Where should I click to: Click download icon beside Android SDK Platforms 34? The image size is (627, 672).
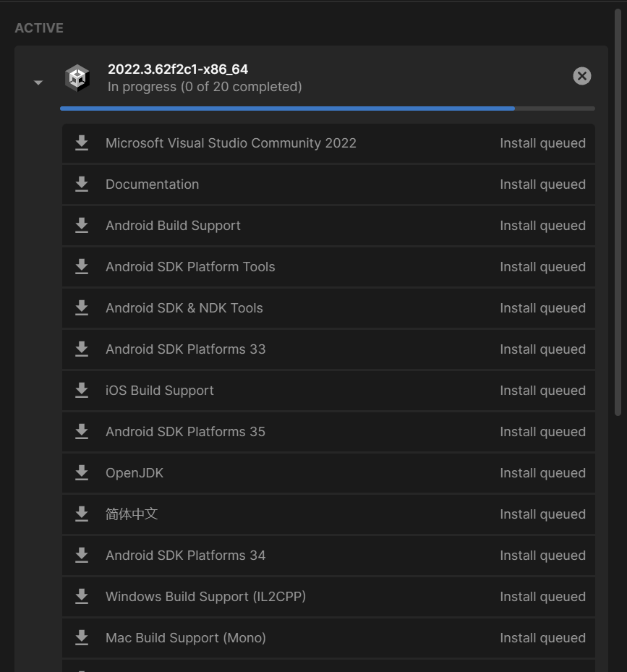tap(82, 556)
